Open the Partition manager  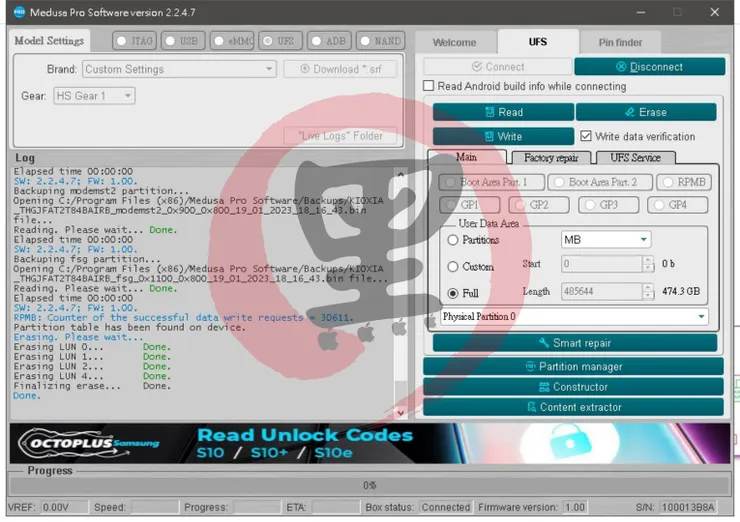(x=573, y=366)
